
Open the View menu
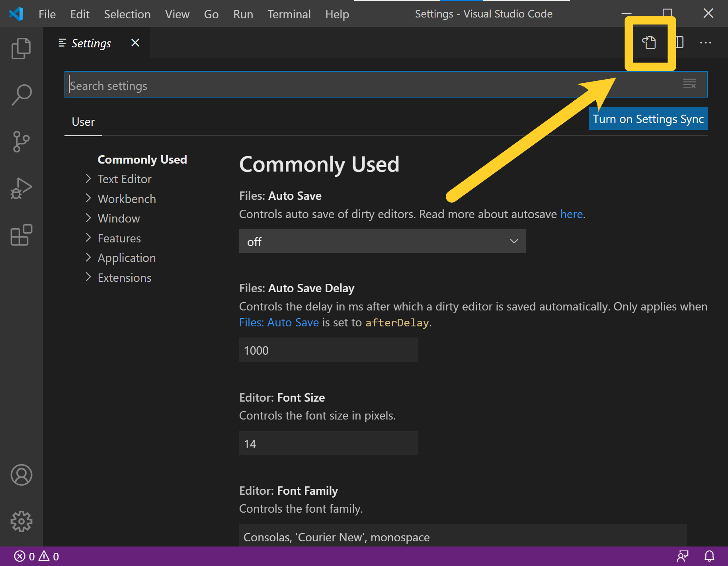click(177, 14)
